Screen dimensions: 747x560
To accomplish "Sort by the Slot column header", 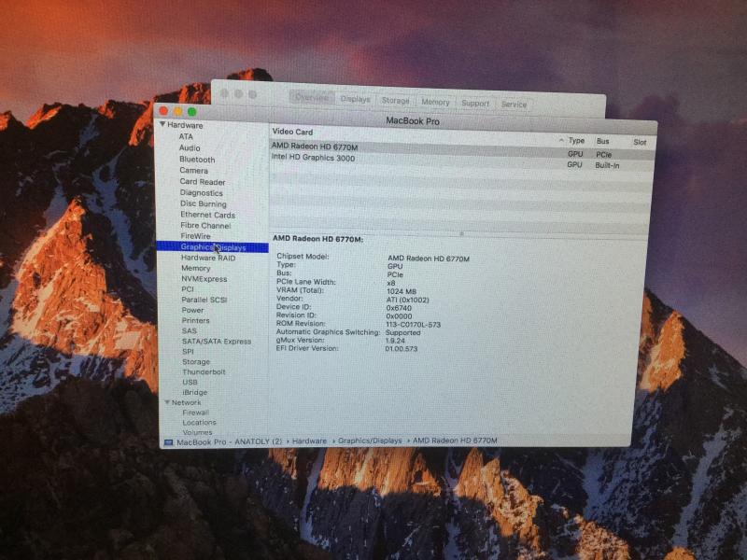I will pyautogui.click(x=640, y=142).
